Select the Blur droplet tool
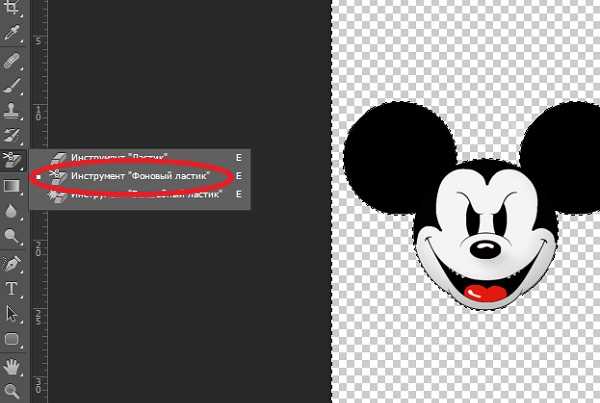Image resolution: width=600 pixels, height=403 pixels. click(11, 210)
